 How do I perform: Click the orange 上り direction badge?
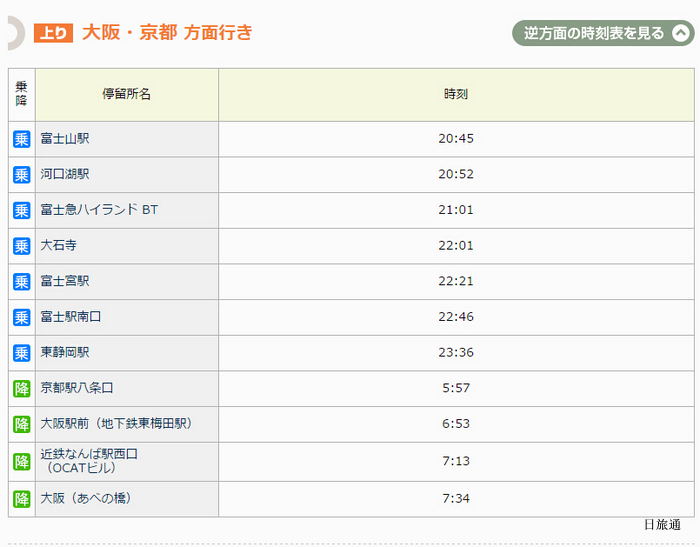click(x=53, y=33)
